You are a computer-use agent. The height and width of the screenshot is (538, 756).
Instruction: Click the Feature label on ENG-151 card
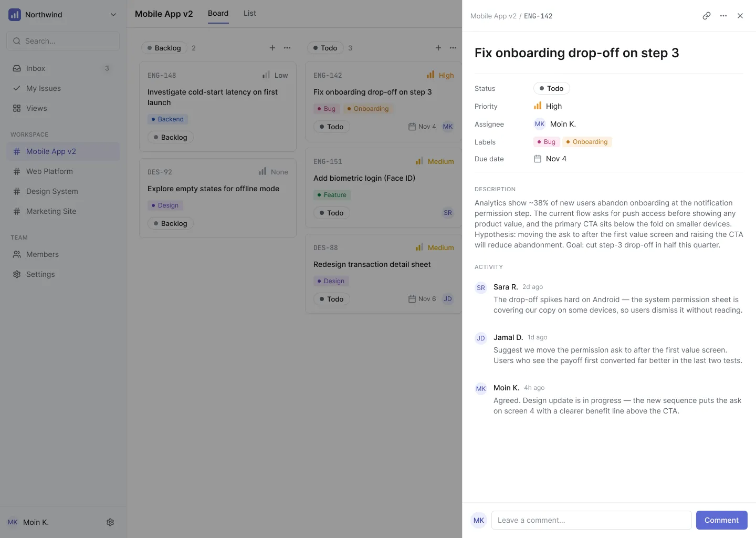coord(332,195)
